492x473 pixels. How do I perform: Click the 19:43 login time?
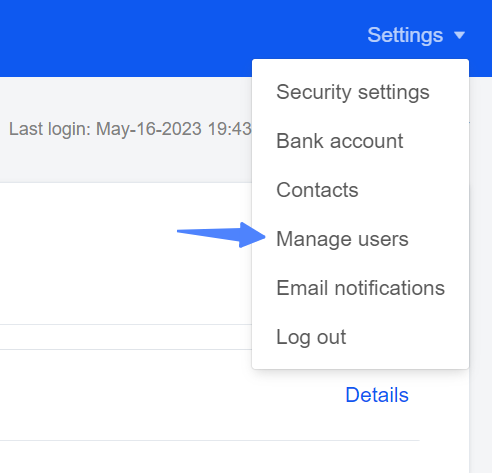tap(229, 129)
